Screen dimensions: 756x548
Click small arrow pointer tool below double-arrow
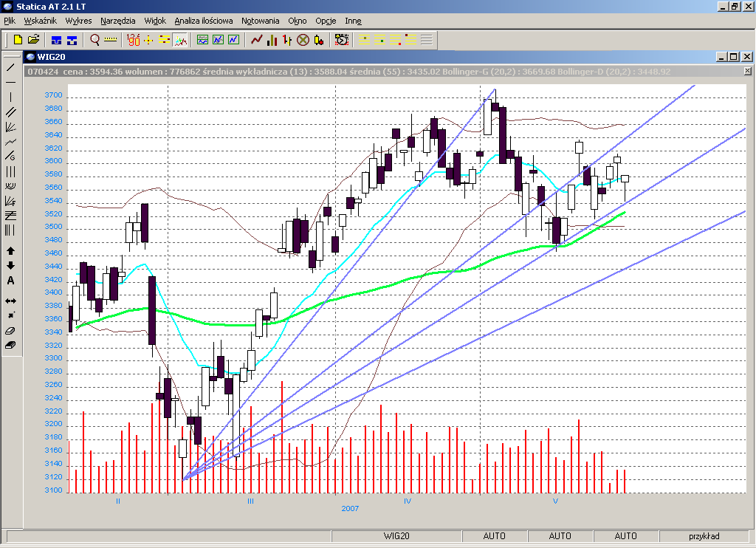[10, 315]
